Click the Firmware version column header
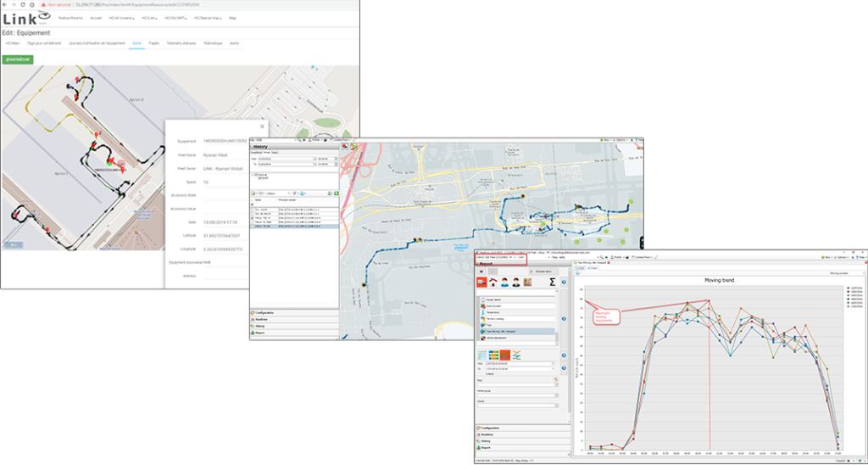 click(287, 200)
